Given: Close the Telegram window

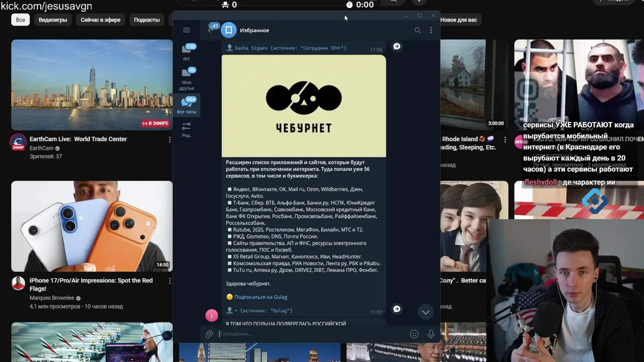Looking at the screenshot, I should pyautogui.click(x=433, y=16).
